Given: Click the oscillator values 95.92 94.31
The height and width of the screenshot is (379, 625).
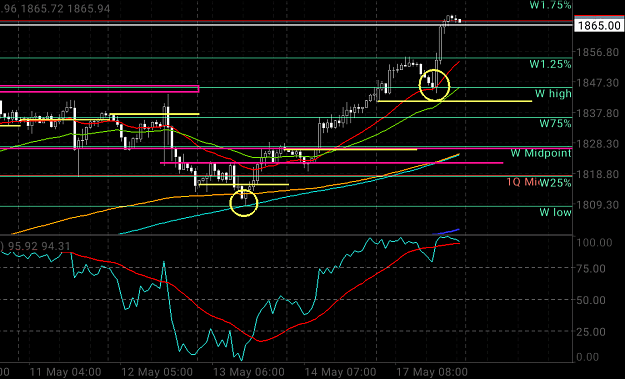Looking at the screenshot, I should tap(39, 246).
